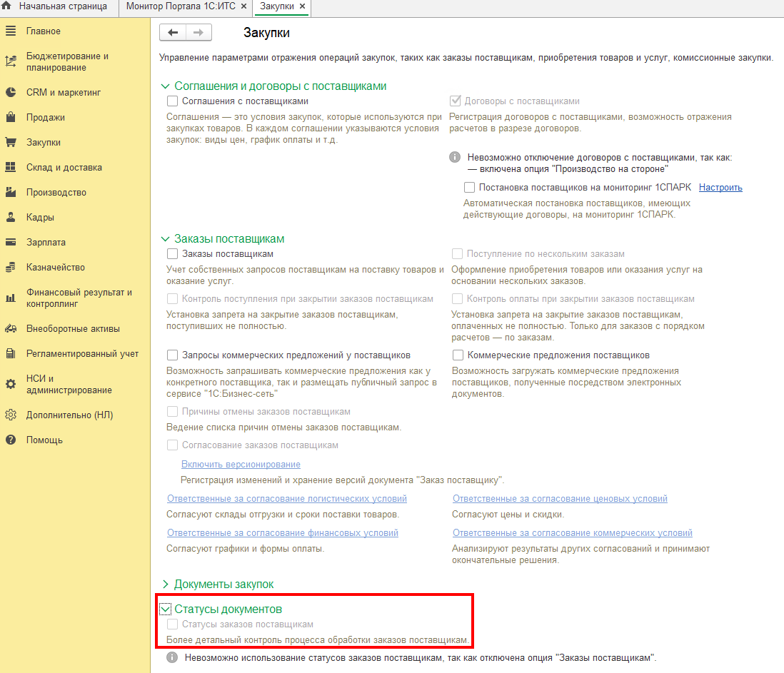Image resolution: width=784 pixels, height=673 pixels.
Task: Open Главное in sidebar
Action: (44, 31)
